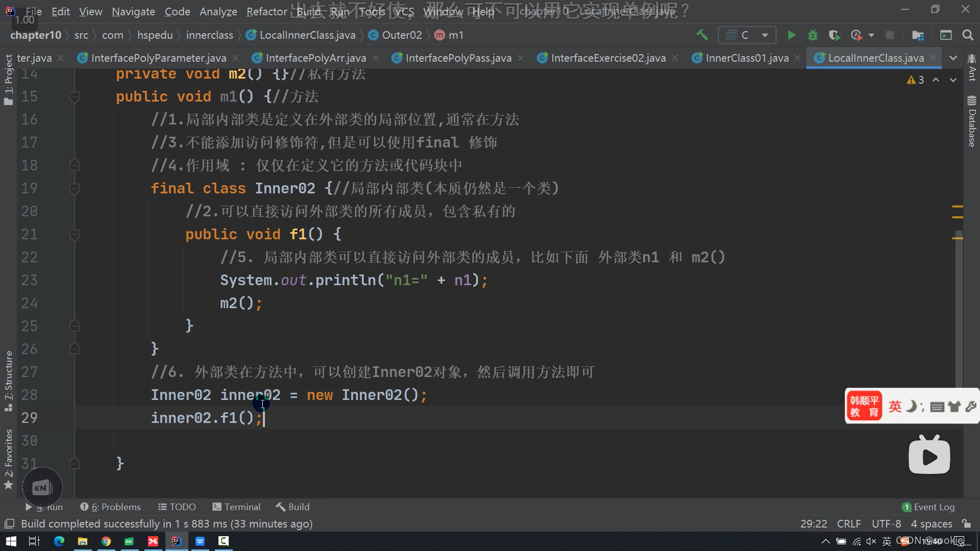Open the Problems tool window
This screenshot has width=980, height=551.
pos(110,507)
